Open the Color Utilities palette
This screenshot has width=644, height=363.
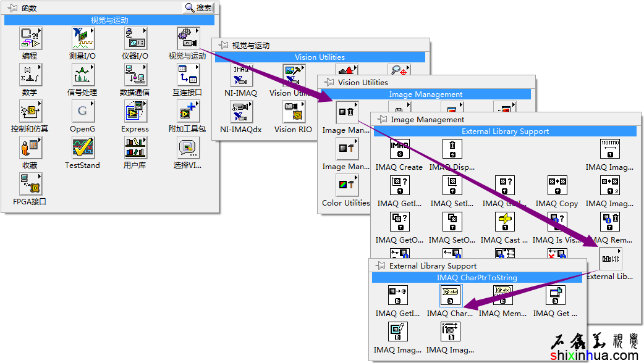tap(346, 185)
